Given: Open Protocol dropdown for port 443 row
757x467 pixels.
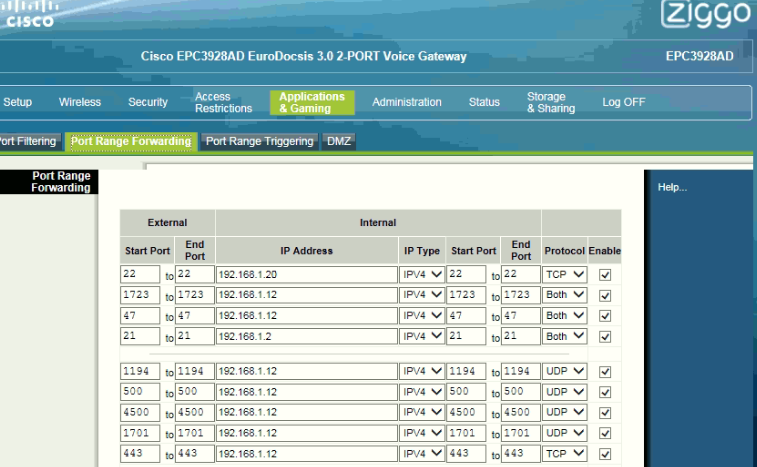Looking at the screenshot, I should coord(564,453).
